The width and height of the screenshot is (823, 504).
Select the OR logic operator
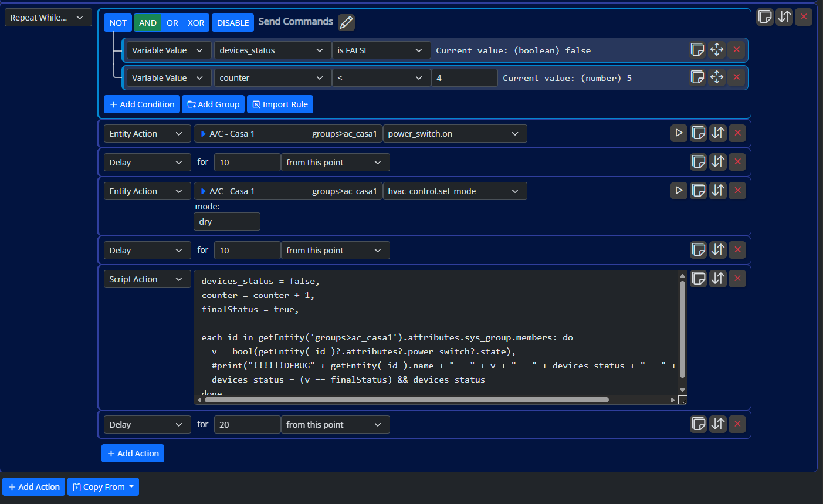172,23
